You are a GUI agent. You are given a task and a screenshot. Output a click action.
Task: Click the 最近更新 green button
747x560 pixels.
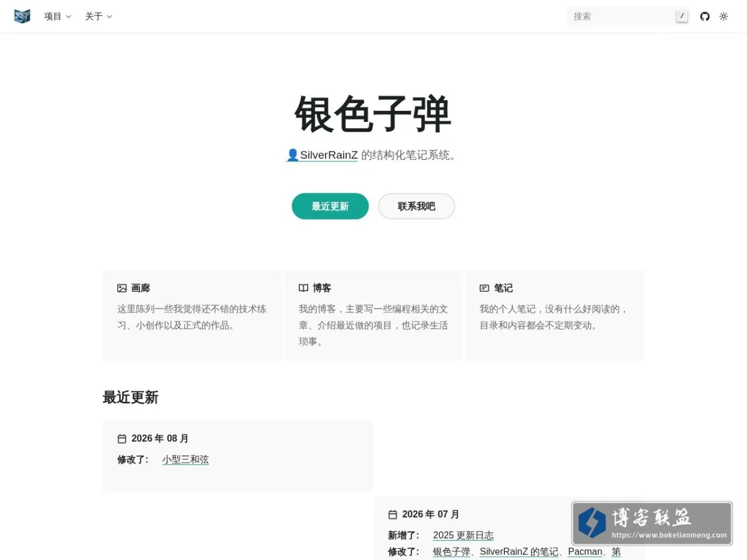[330, 206]
